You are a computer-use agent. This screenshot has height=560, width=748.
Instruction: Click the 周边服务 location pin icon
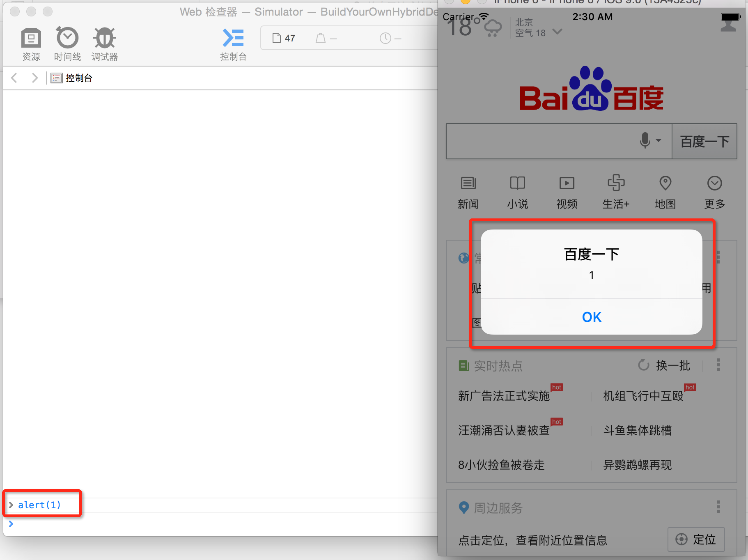[464, 508]
